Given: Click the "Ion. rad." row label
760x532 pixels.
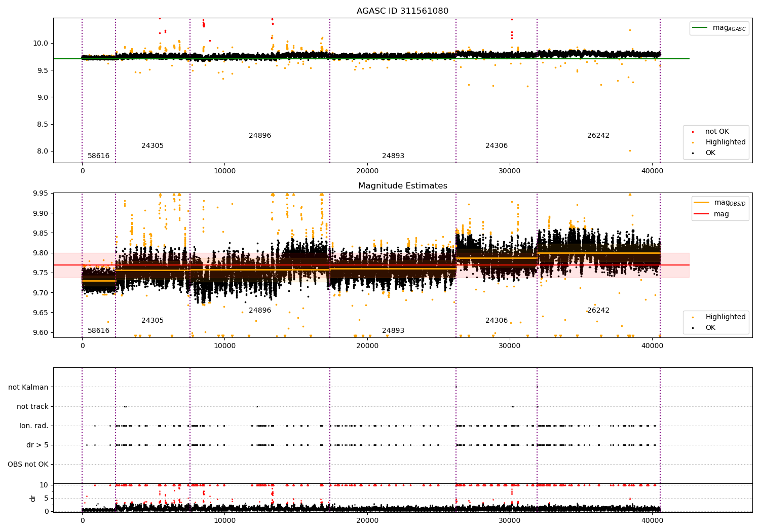Looking at the screenshot, I should coord(34,426).
